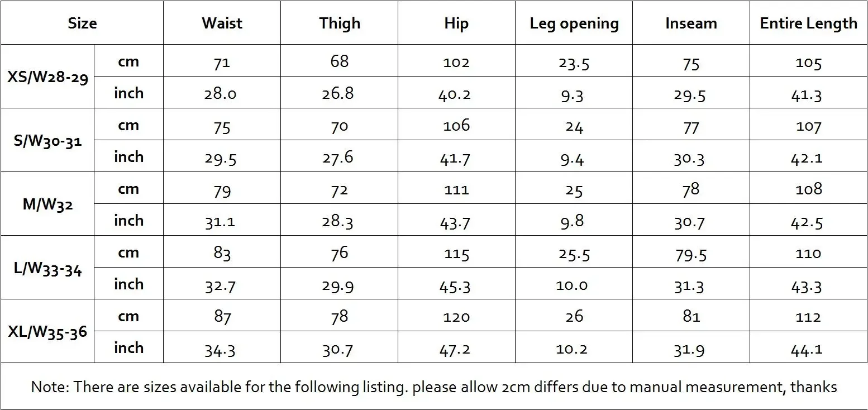
Task: Click the S thigh inch value 27.6
Action: coord(337,157)
